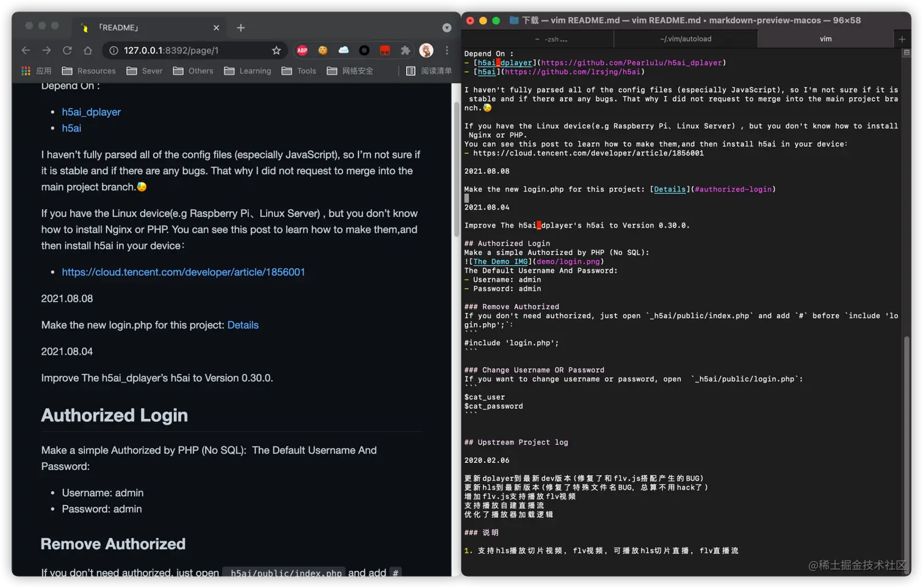The width and height of the screenshot is (923, 588).
Task: View site information icon in address bar
Action: click(114, 51)
